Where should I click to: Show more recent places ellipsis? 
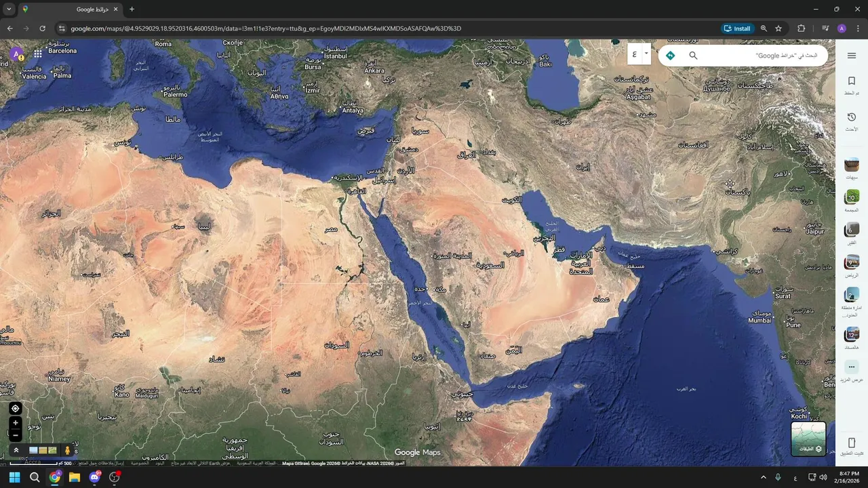click(852, 367)
